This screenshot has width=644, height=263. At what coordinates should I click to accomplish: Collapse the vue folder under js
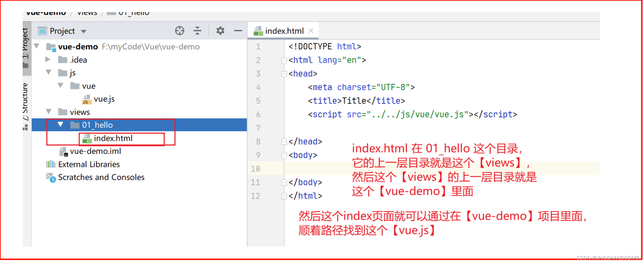(61, 85)
